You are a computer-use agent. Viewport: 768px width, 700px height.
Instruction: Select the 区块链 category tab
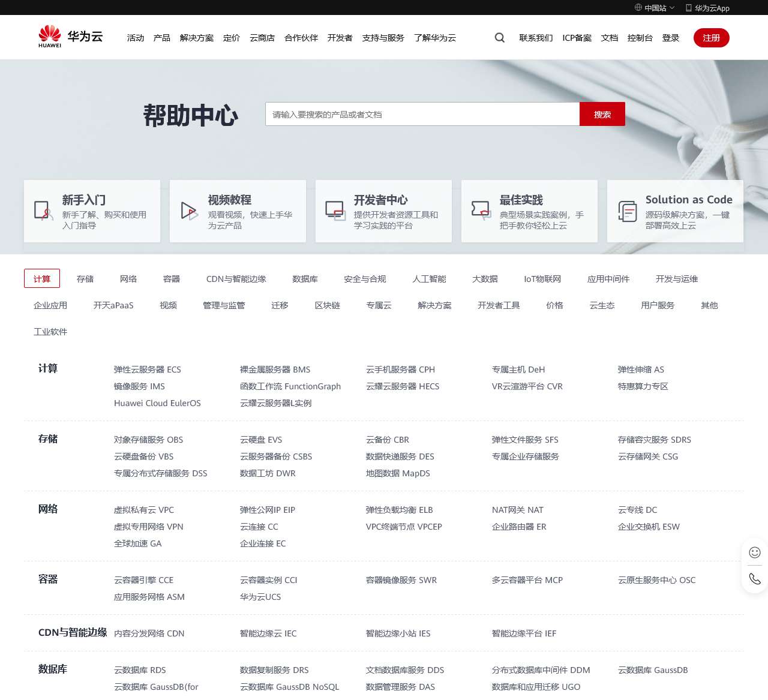click(328, 305)
